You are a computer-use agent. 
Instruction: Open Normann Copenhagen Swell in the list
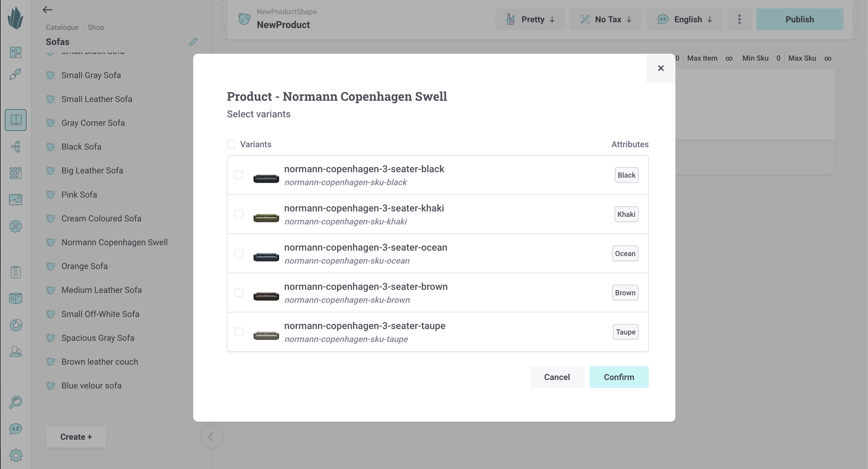coord(114,242)
